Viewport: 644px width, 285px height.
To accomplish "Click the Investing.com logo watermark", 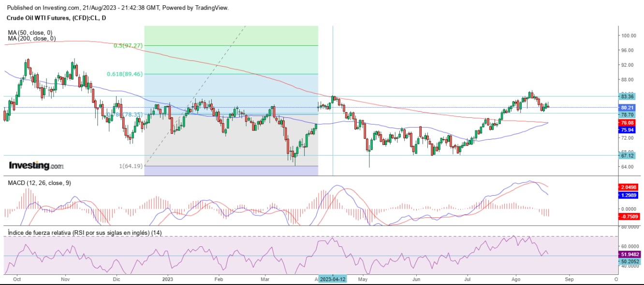I will tap(36, 166).
